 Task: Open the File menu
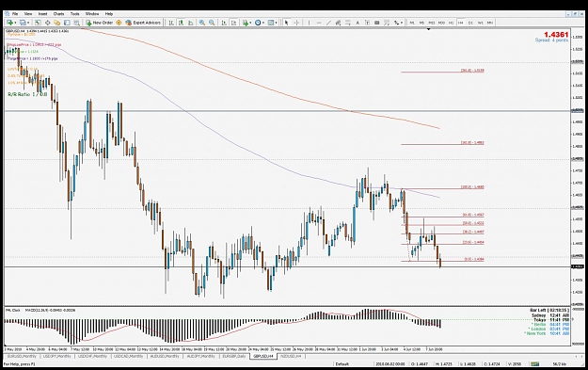(15, 14)
